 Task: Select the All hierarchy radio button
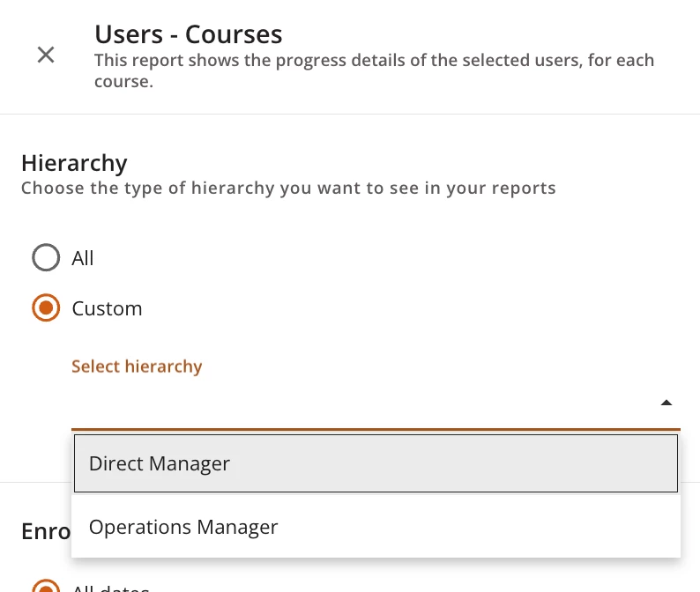coord(46,258)
